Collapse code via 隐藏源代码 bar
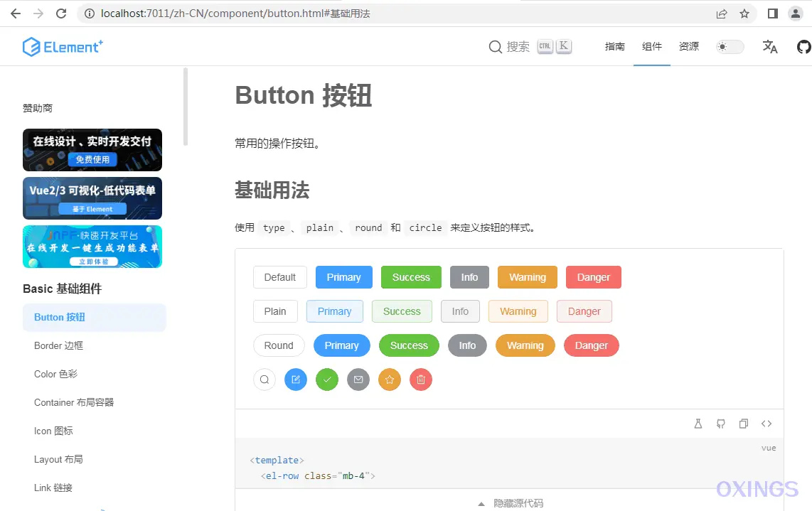Screen dimensions: 812x511 tap(510, 502)
